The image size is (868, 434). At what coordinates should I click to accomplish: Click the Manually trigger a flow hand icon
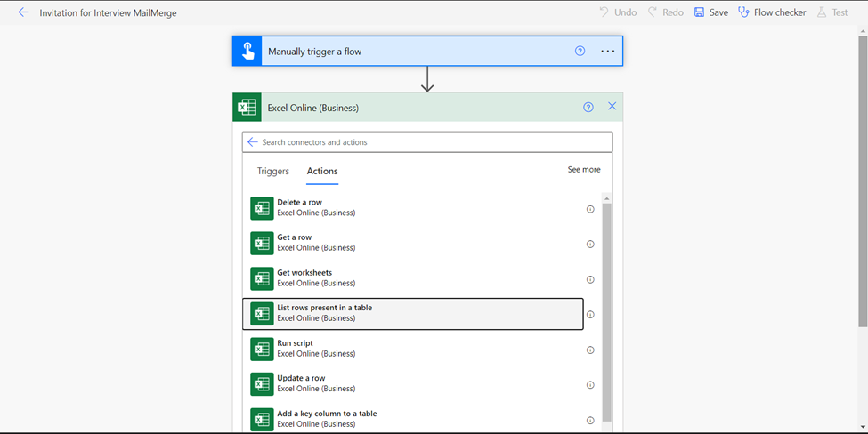click(x=247, y=52)
